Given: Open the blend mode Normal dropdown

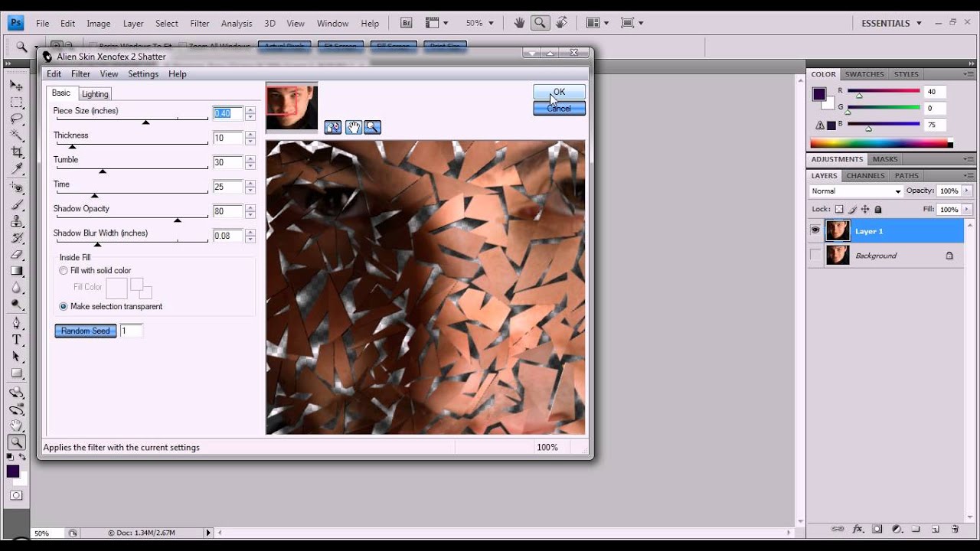Looking at the screenshot, I should pyautogui.click(x=857, y=191).
